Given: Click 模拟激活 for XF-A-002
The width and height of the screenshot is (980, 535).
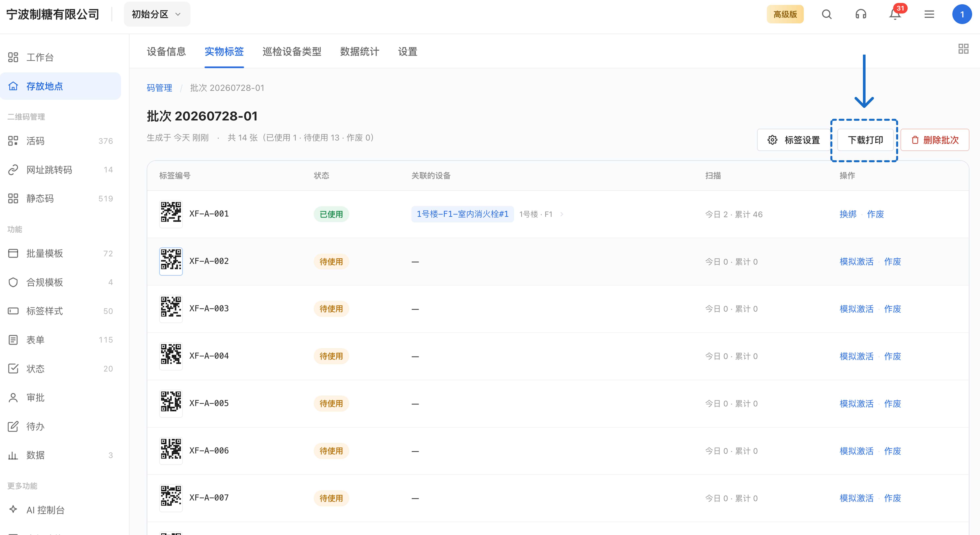Looking at the screenshot, I should pyautogui.click(x=856, y=262).
